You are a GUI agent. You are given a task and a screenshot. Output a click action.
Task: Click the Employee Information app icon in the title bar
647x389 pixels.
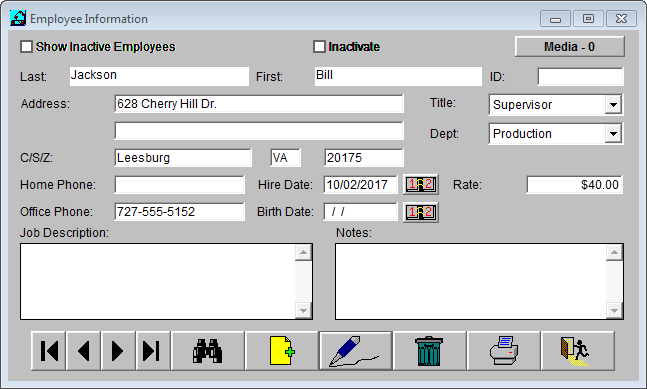(x=18, y=19)
